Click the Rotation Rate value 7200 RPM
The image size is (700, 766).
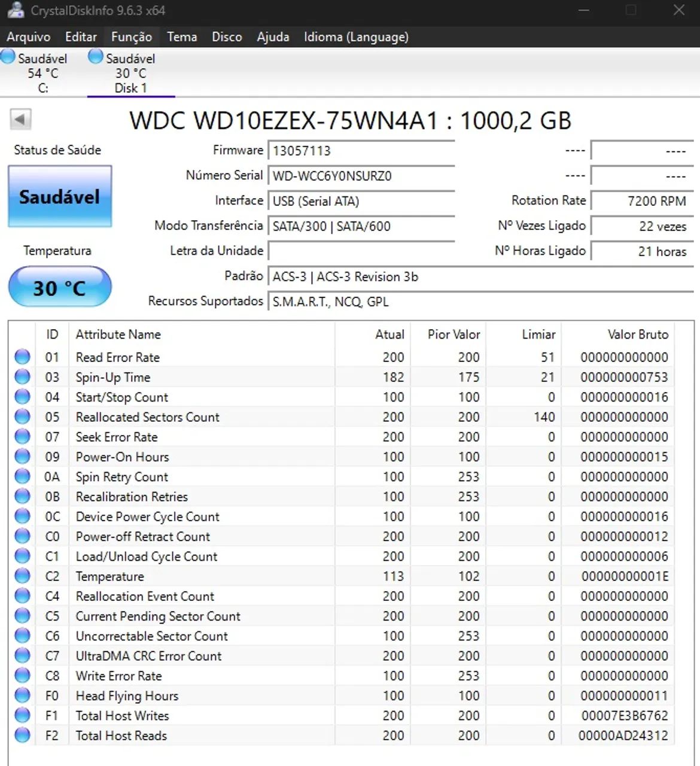coord(642,201)
